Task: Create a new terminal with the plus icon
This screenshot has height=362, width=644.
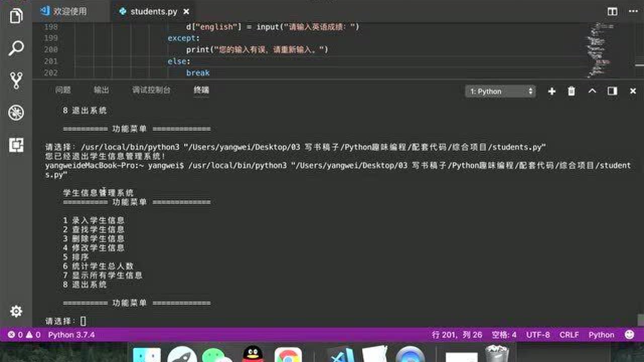Action: point(551,91)
